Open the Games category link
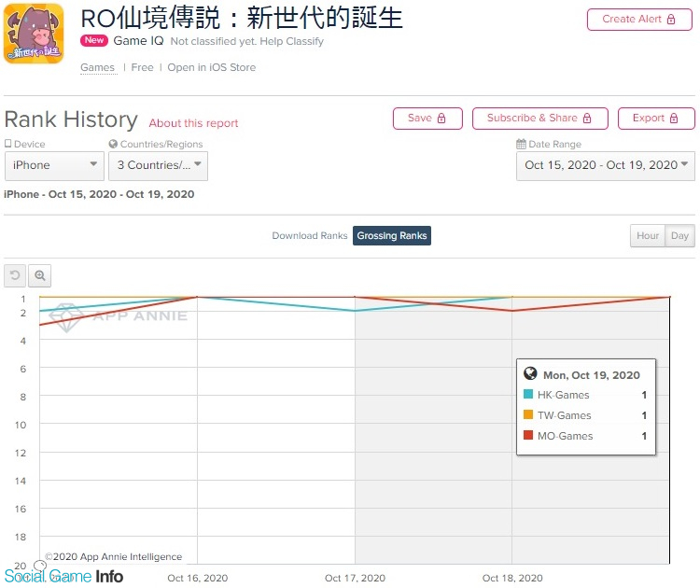Image resolution: width=700 pixels, height=588 pixels. point(97,67)
